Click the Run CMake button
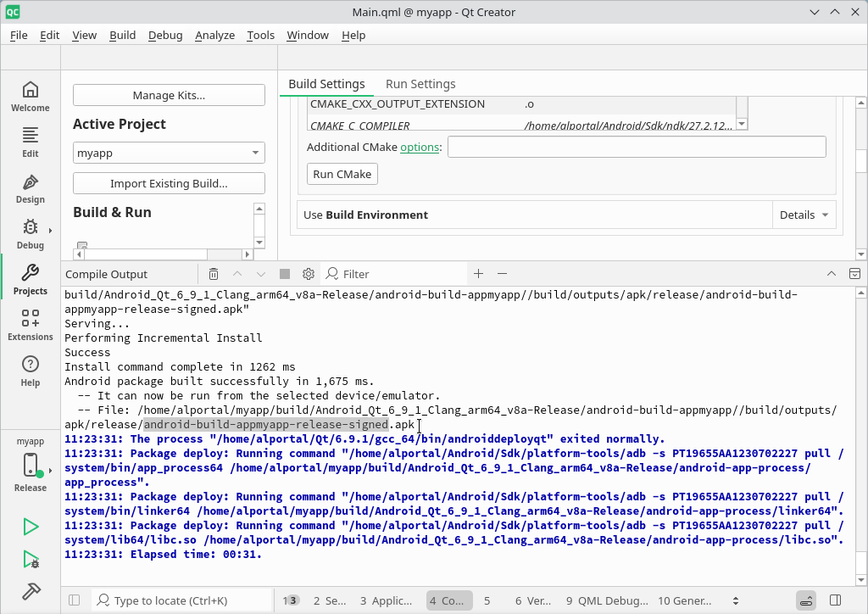 tap(342, 174)
